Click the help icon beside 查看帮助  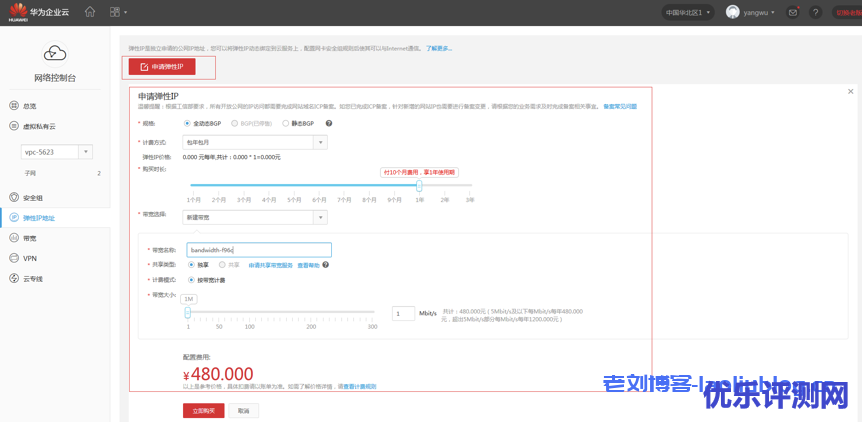(326, 265)
